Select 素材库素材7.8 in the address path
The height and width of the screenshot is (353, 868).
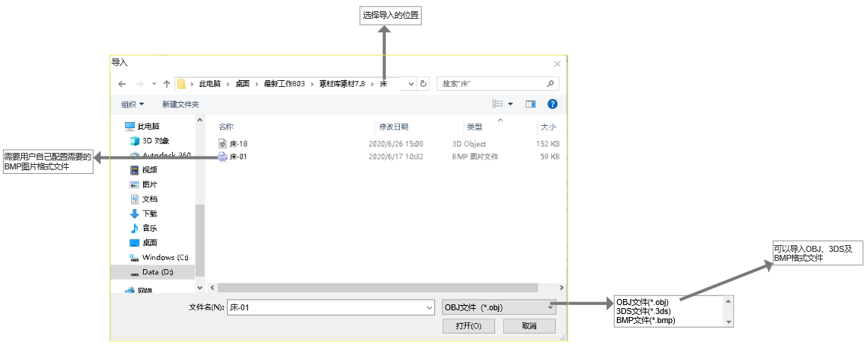click(342, 84)
